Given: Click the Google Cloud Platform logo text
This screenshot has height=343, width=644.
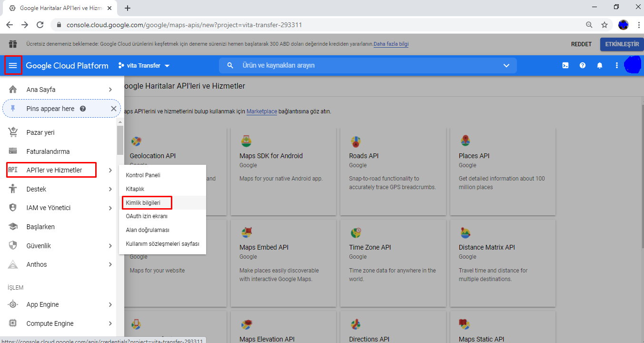Looking at the screenshot, I should point(67,65).
